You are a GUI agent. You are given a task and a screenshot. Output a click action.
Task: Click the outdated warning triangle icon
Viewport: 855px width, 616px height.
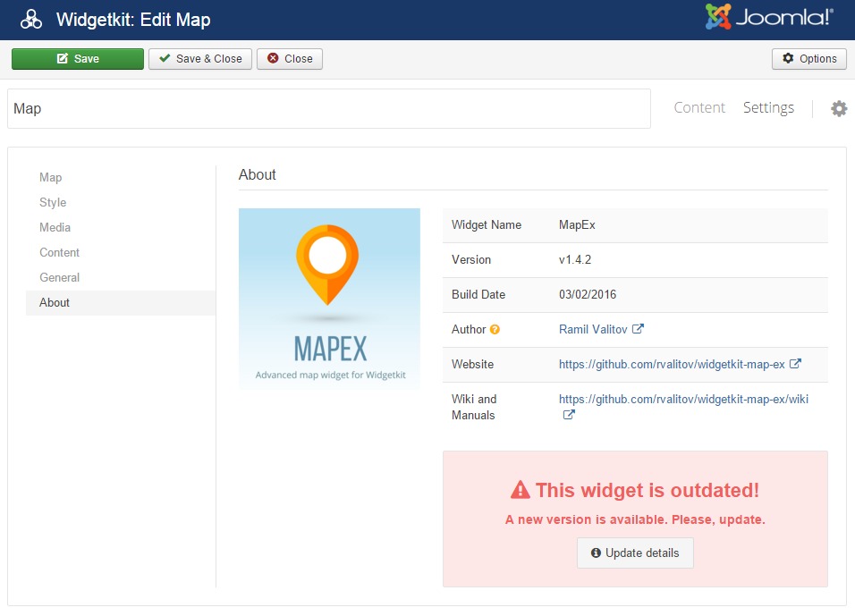(x=521, y=490)
